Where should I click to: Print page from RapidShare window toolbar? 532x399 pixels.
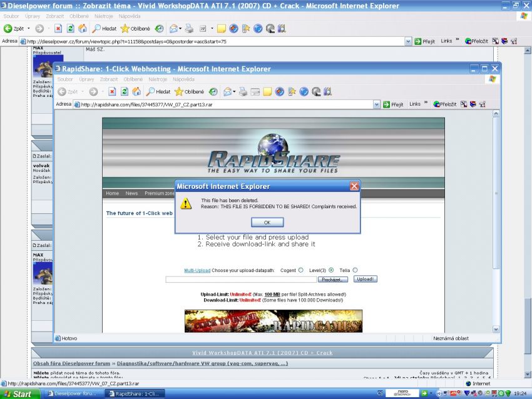click(x=243, y=91)
